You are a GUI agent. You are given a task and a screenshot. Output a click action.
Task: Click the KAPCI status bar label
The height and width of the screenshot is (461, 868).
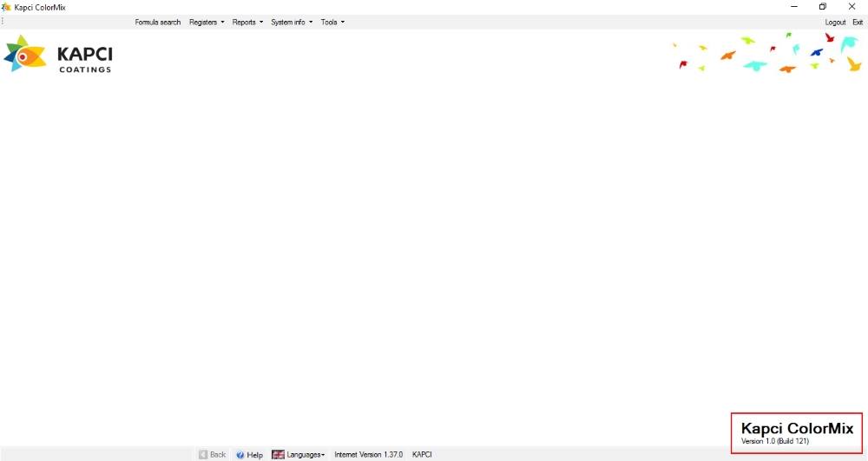pyautogui.click(x=422, y=454)
